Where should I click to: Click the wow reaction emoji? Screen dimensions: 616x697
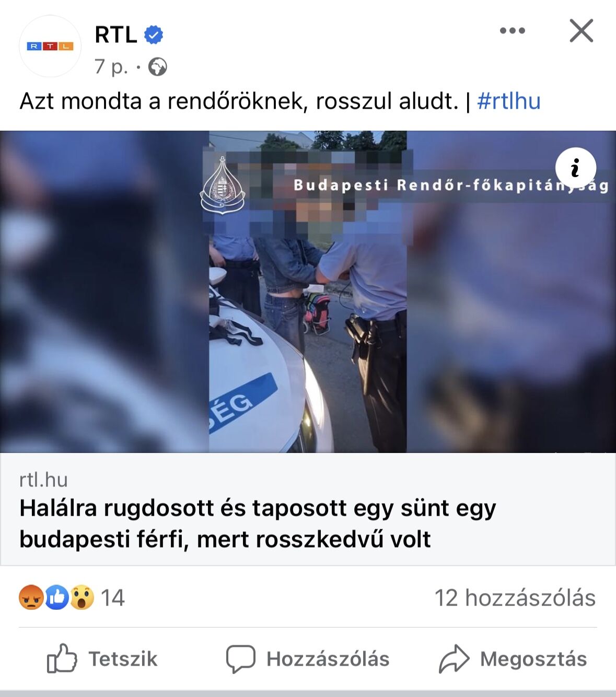(82, 597)
